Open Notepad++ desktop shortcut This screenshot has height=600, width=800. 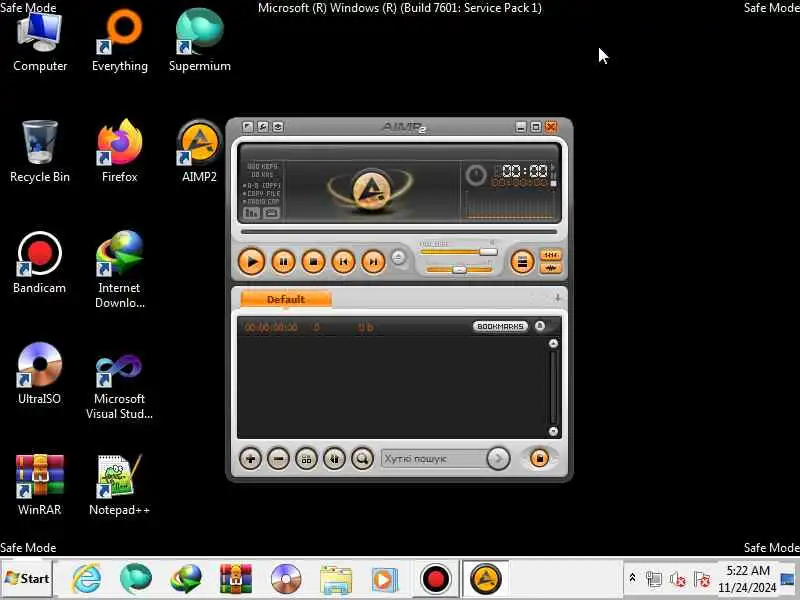coord(119,485)
